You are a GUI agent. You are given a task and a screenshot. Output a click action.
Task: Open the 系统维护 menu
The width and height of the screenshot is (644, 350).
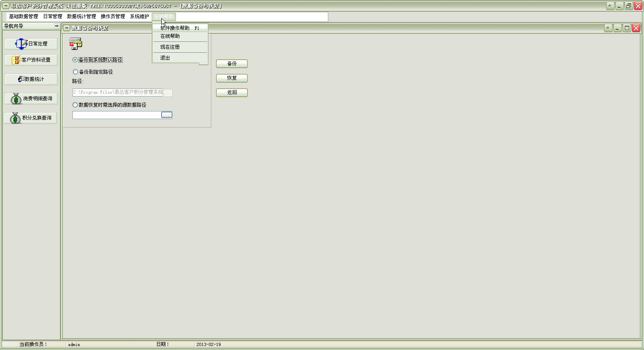coord(139,16)
